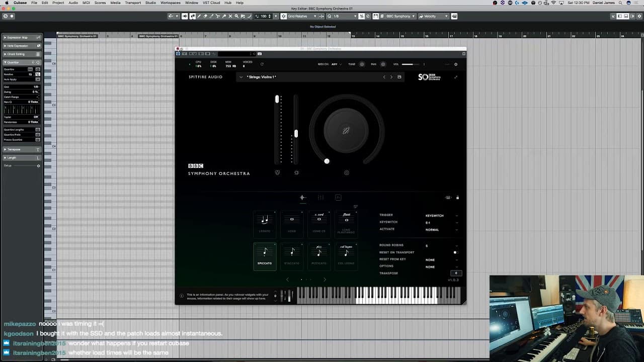Select the Long Flautando articulation
Viewport: 644px width, 362px height.
pos(346,224)
